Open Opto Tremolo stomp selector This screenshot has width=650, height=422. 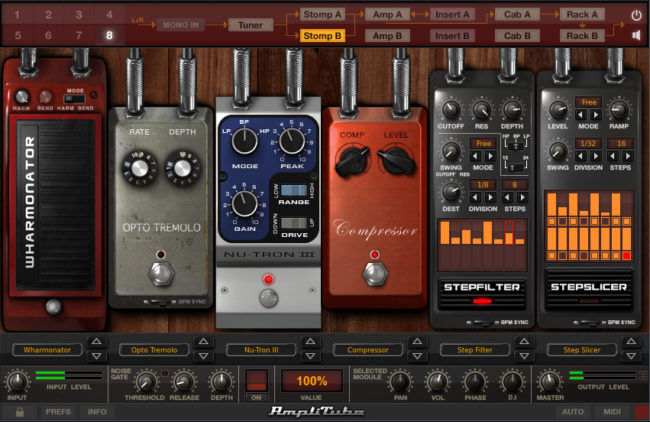[154, 350]
